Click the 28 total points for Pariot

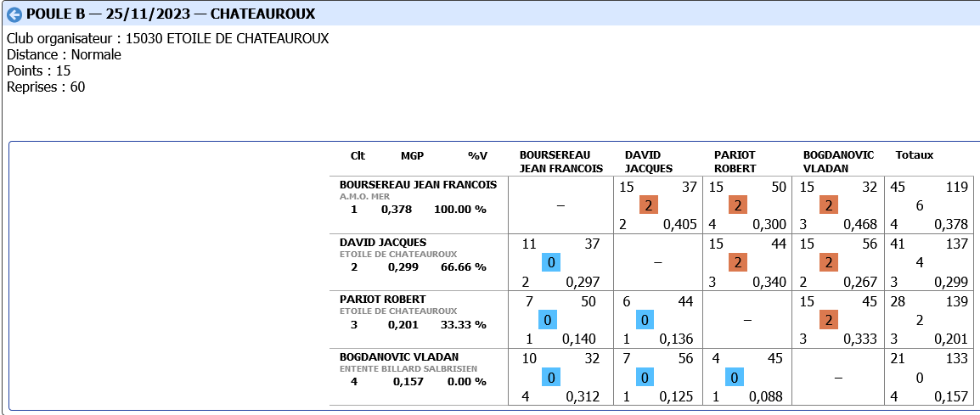click(897, 301)
